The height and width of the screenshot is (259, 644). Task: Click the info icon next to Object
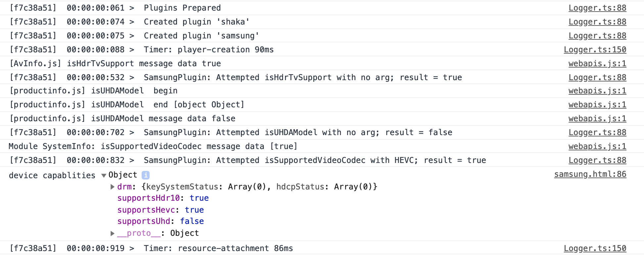click(145, 175)
